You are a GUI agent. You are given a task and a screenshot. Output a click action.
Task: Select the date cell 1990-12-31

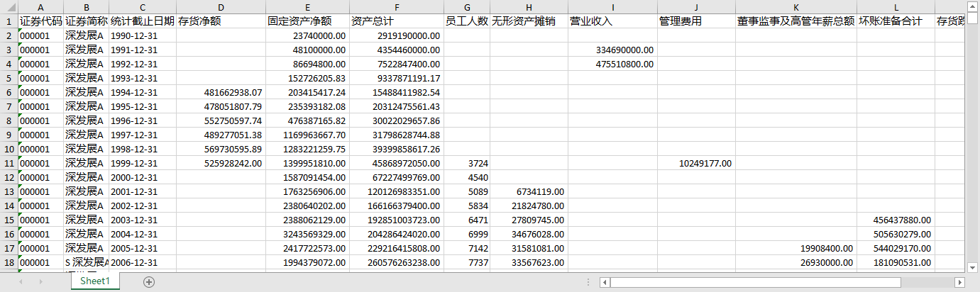pyautogui.click(x=142, y=35)
